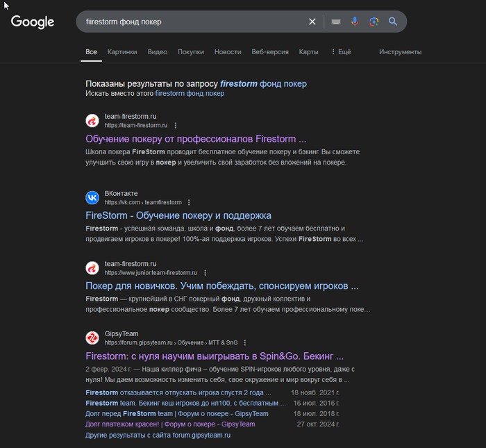Click the https://vk.com › teamfirestorm URL text
Image resolution: width=486 pixels, height=448 pixels.
143,202
